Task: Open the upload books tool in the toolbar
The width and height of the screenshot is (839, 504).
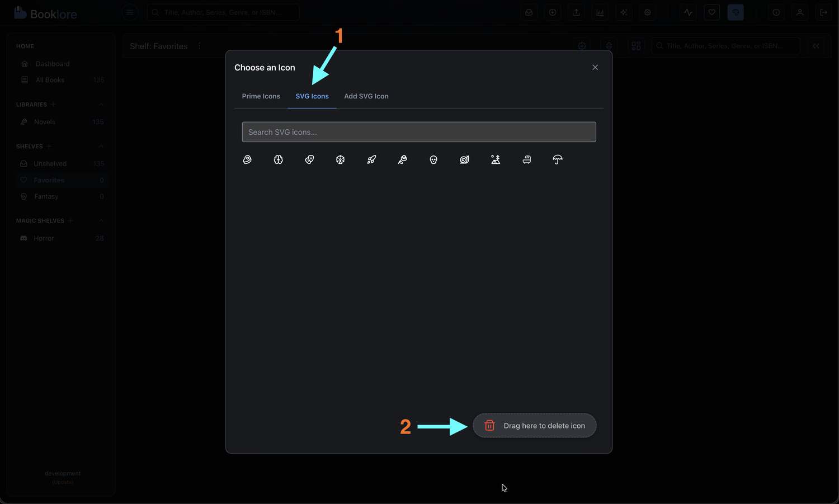Action: tap(577, 12)
